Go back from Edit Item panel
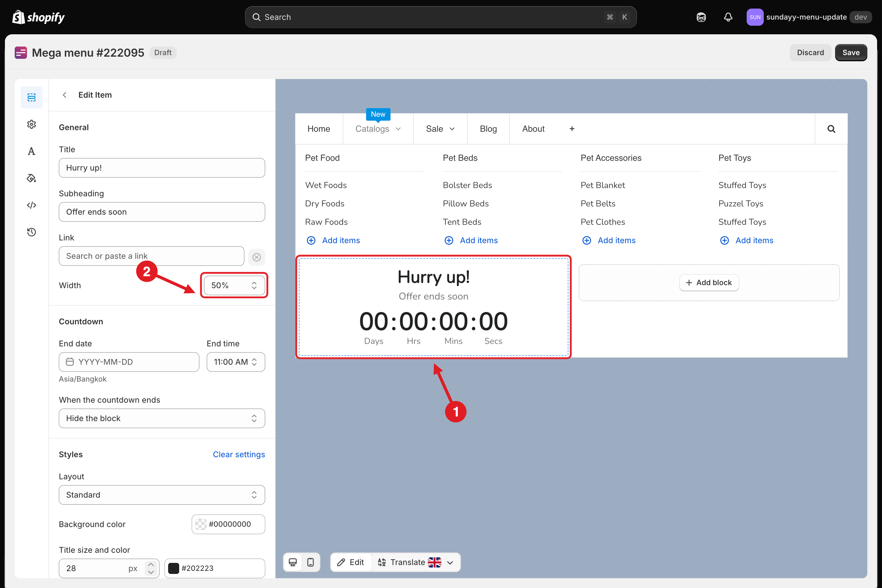The width and height of the screenshot is (882, 588). (65, 95)
